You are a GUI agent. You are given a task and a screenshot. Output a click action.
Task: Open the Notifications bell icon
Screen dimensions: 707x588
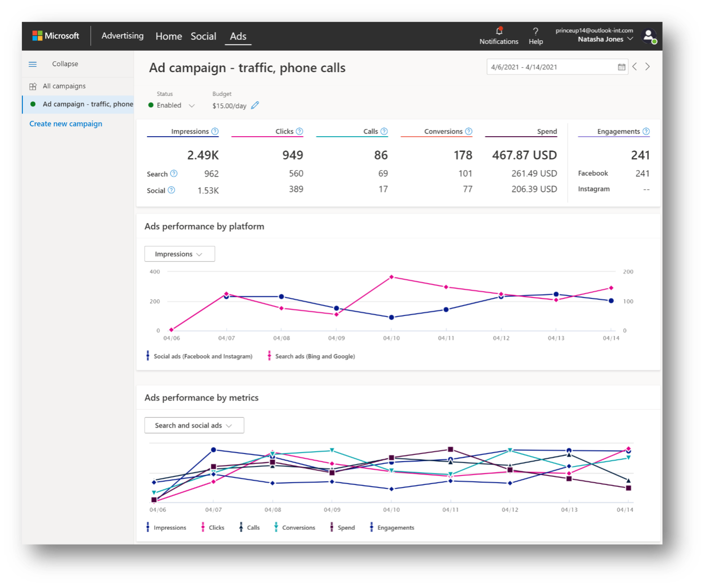coord(499,31)
